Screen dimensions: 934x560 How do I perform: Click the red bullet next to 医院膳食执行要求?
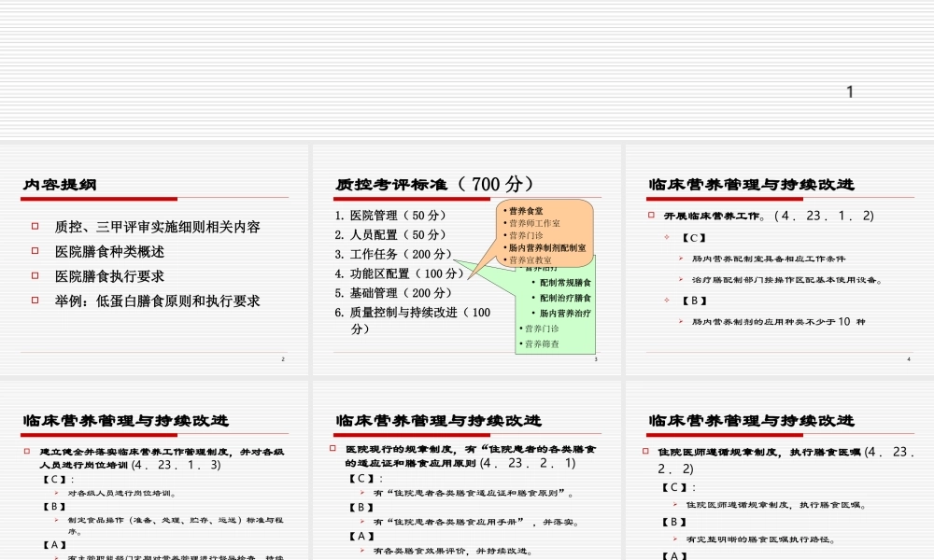35,276
